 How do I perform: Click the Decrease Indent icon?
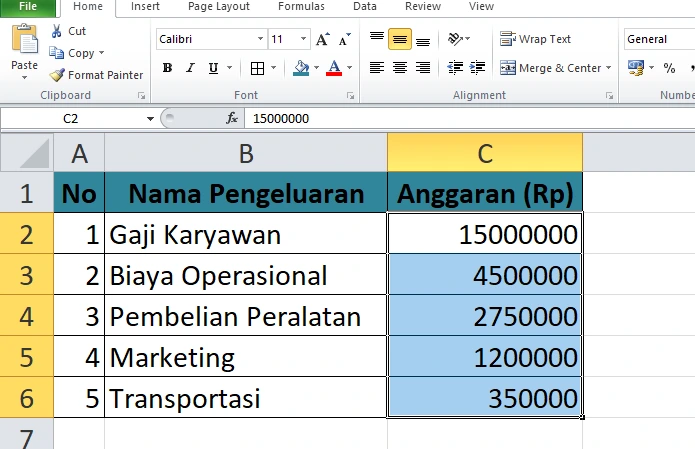[455, 67]
